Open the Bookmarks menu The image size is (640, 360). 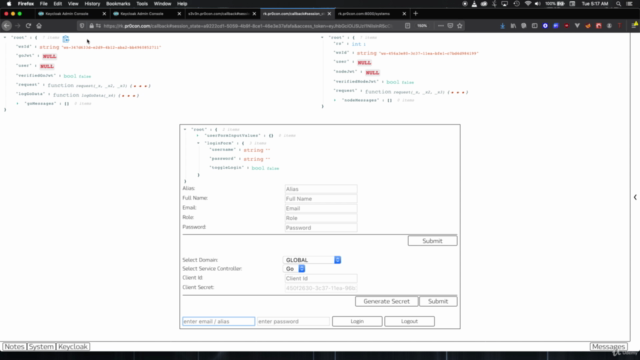118,4
